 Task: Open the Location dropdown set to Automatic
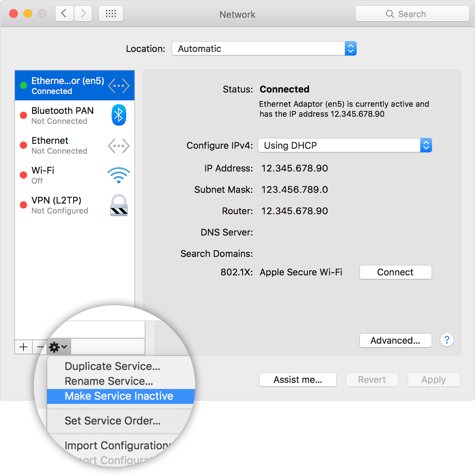point(264,49)
